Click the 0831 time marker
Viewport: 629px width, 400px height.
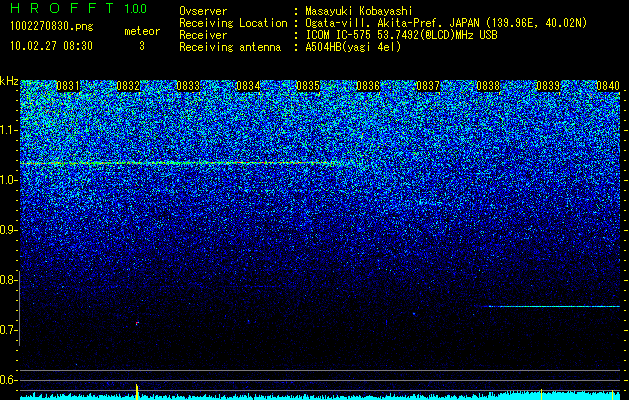tap(68, 86)
